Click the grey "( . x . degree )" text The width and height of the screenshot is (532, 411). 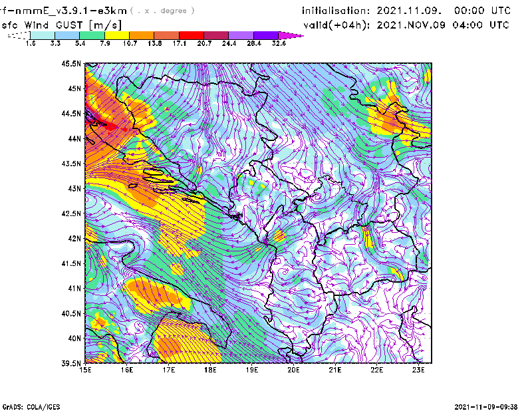click(162, 11)
